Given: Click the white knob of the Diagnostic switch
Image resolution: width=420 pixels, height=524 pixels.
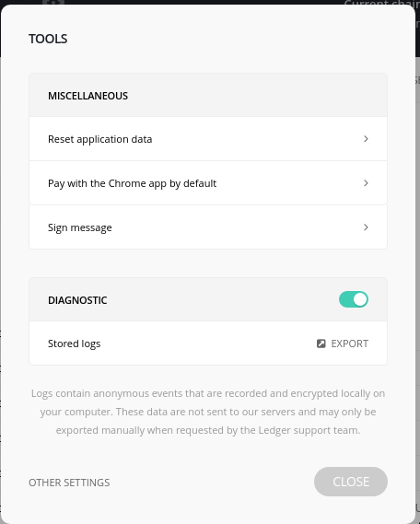Looking at the screenshot, I should [360, 299].
